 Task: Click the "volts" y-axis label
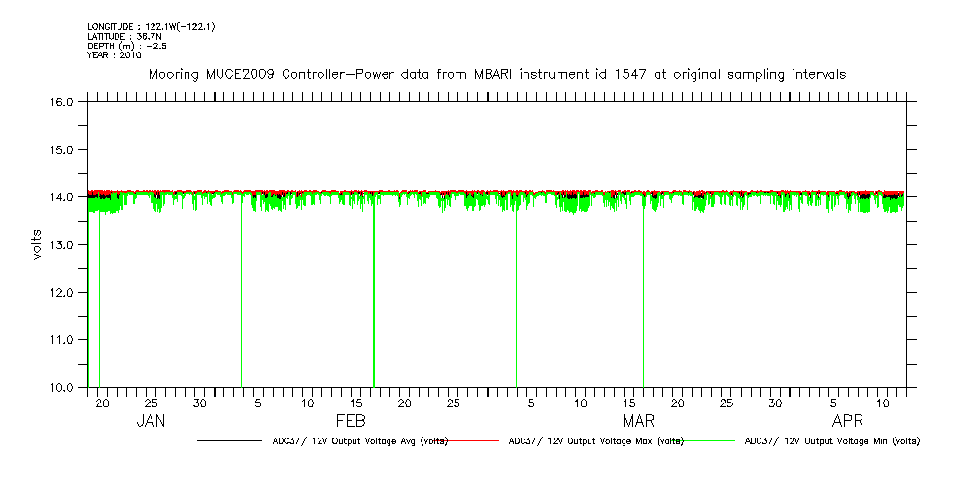coord(36,244)
